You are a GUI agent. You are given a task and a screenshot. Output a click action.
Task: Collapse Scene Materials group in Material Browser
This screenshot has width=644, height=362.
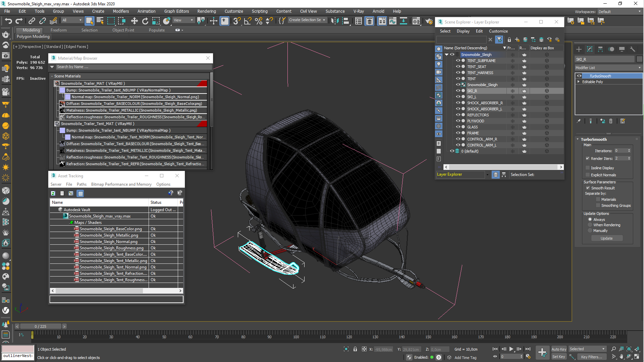(52, 76)
